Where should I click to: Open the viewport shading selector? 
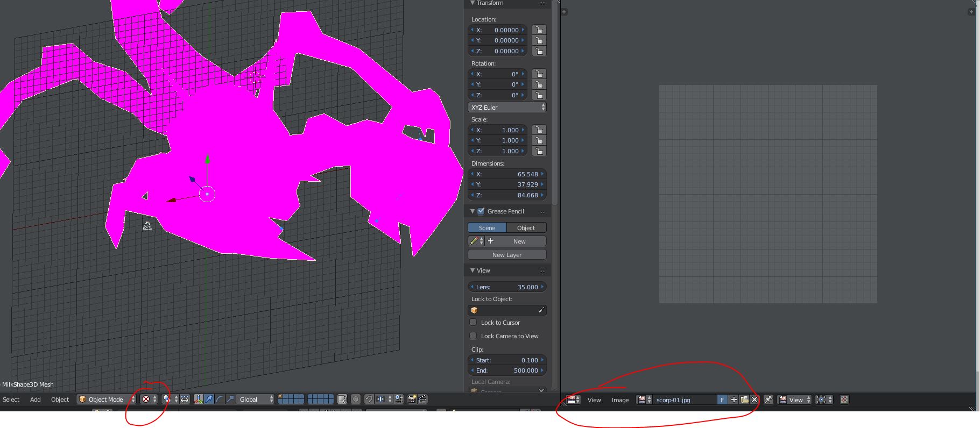pyautogui.click(x=149, y=399)
